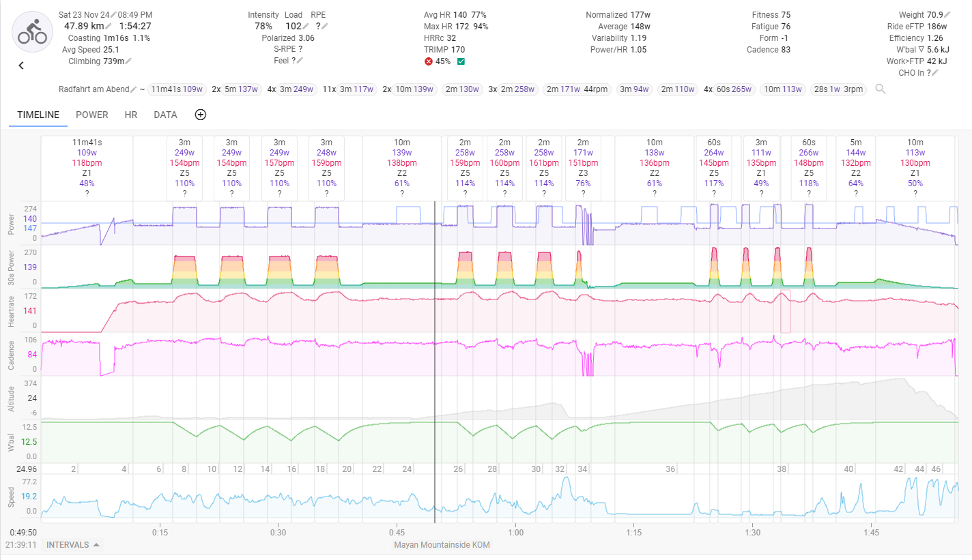Edit the Weight 70.9 pencil icon

click(947, 14)
